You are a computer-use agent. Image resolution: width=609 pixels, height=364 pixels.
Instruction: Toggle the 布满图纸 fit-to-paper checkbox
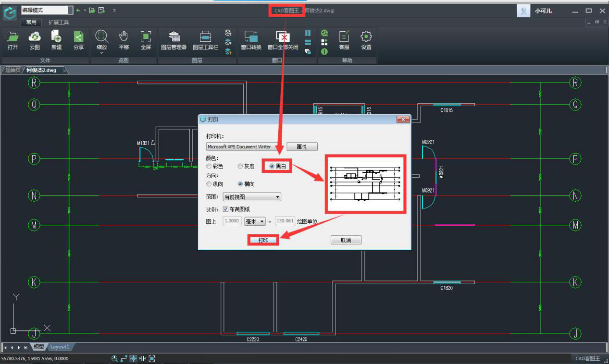(x=226, y=209)
